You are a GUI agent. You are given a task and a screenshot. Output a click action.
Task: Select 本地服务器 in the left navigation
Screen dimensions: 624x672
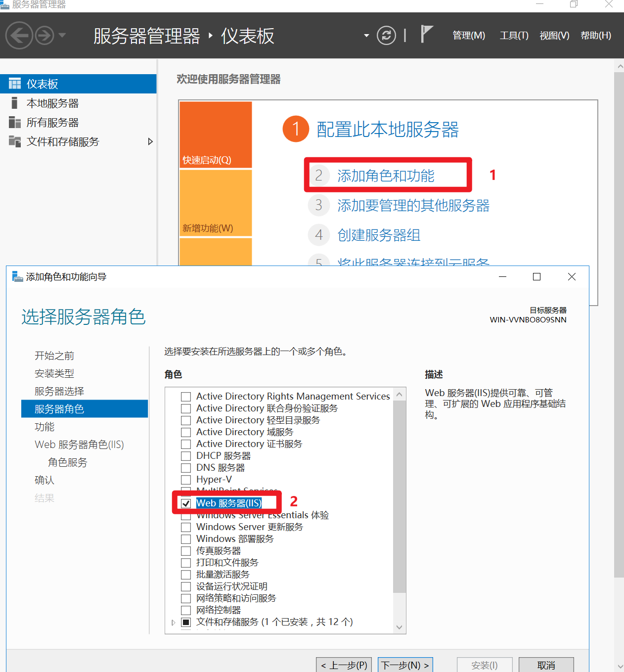pyautogui.click(x=78, y=103)
